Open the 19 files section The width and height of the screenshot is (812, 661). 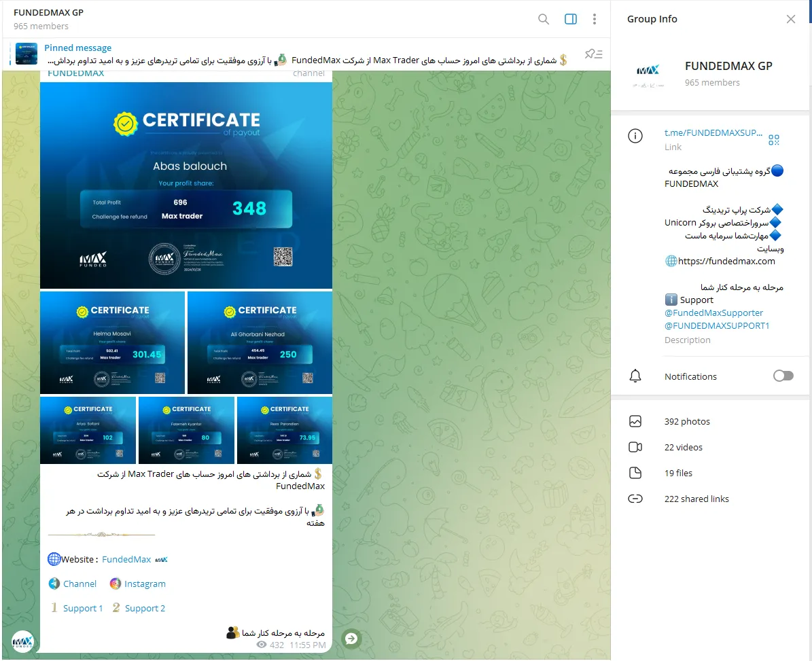pyautogui.click(x=679, y=473)
